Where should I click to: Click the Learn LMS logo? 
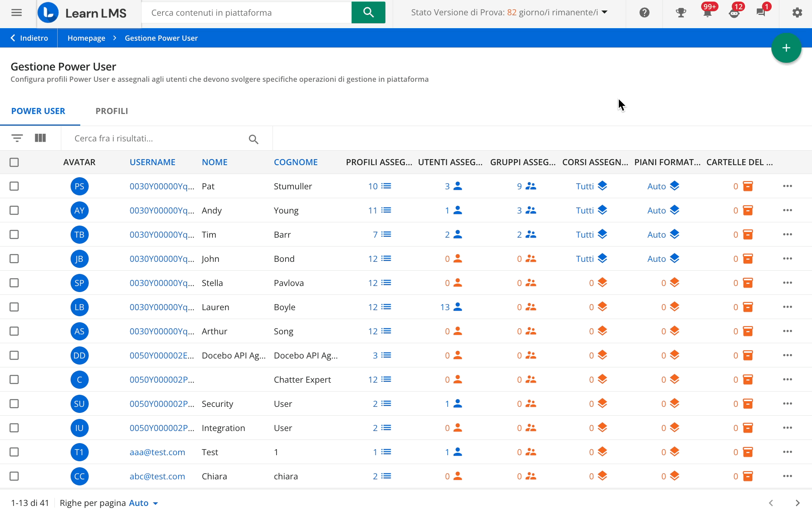[82, 13]
